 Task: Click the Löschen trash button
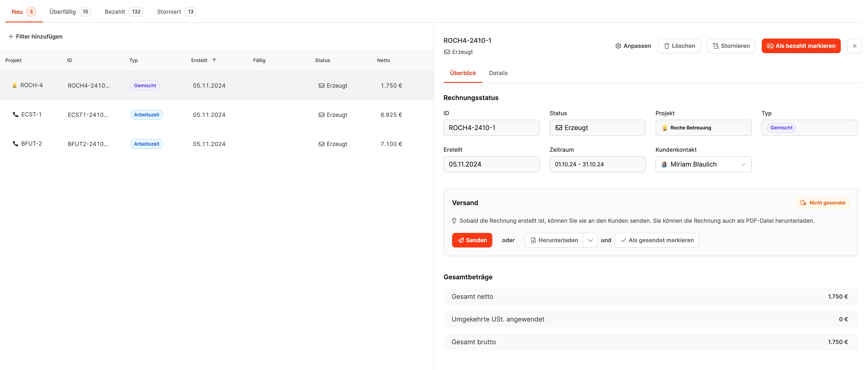point(679,46)
